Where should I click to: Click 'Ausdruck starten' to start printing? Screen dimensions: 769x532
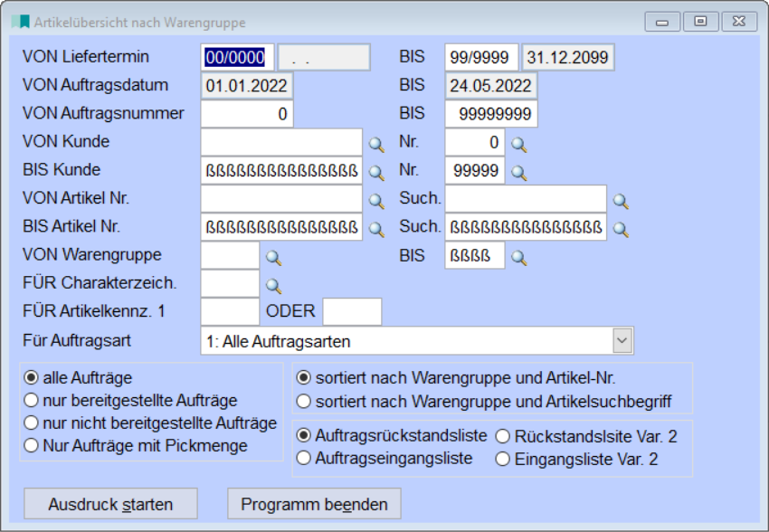(x=109, y=504)
